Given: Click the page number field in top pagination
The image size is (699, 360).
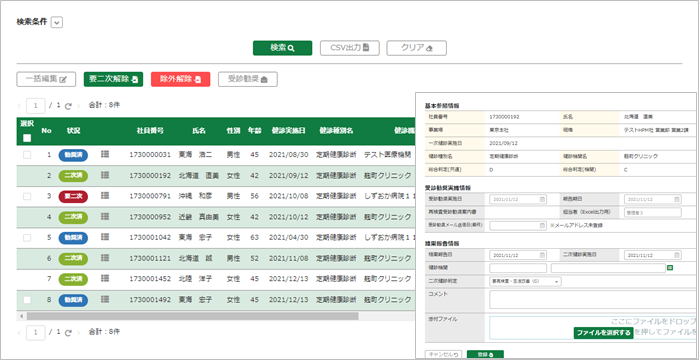Looking at the screenshot, I should (x=36, y=106).
